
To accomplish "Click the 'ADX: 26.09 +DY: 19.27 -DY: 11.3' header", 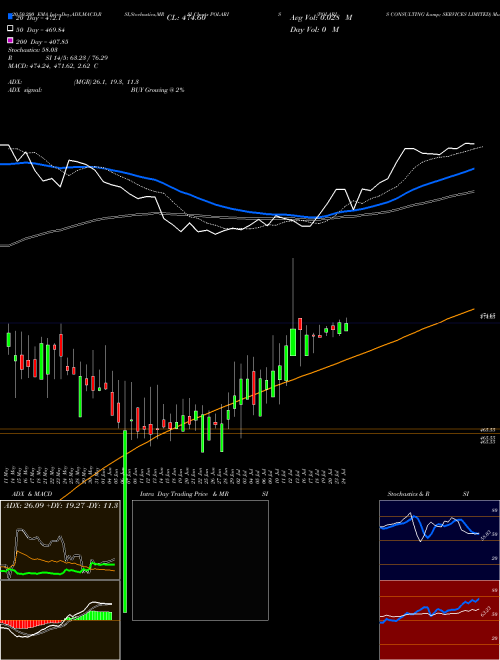I will [61, 505].
